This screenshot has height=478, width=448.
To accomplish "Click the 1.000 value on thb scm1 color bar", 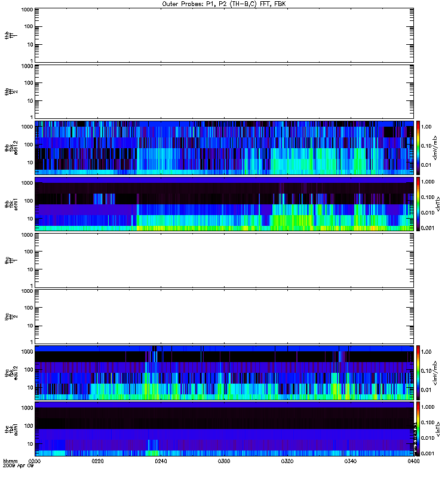I will click(x=428, y=182).
